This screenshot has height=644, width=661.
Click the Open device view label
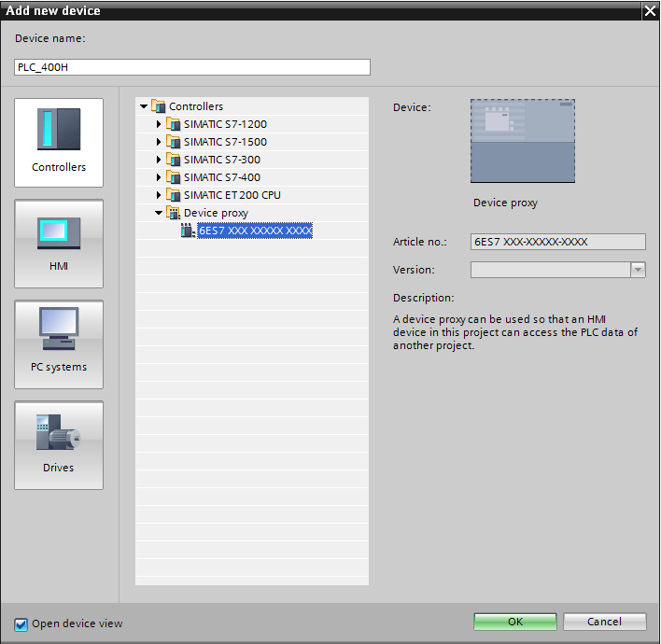click(77, 623)
